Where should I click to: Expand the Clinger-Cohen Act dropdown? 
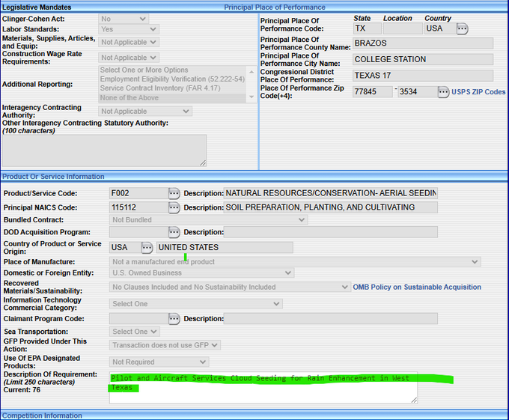click(x=128, y=19)
